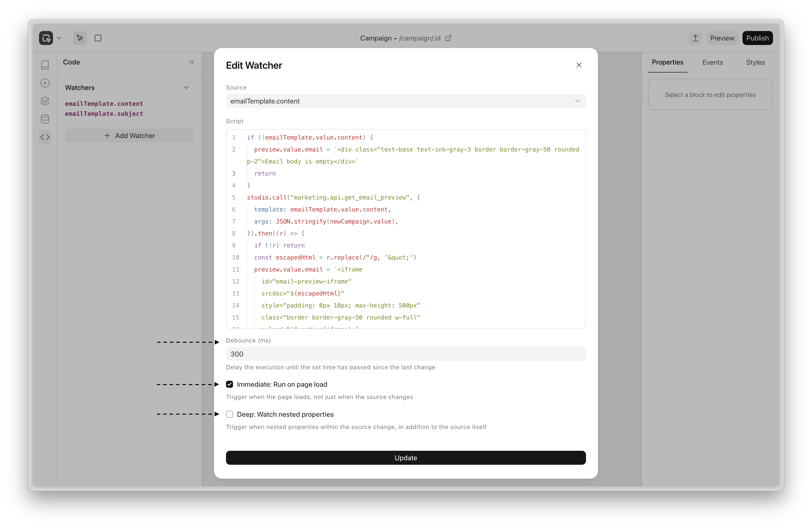Click the Studio logo icon in top-left
The width and height of the screenshot is (812, 528).
click(46, 38)
